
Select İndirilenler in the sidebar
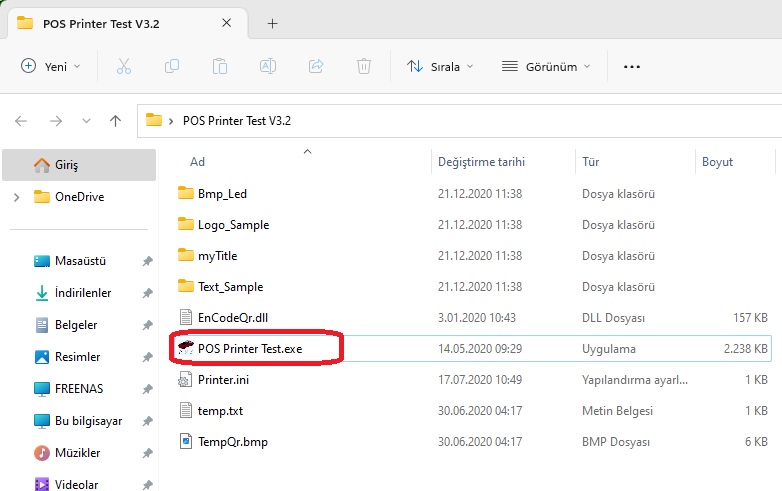82,293
